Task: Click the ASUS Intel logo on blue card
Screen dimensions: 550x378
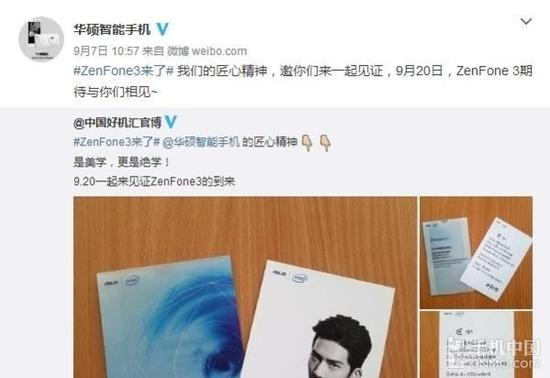Action: 122,282
